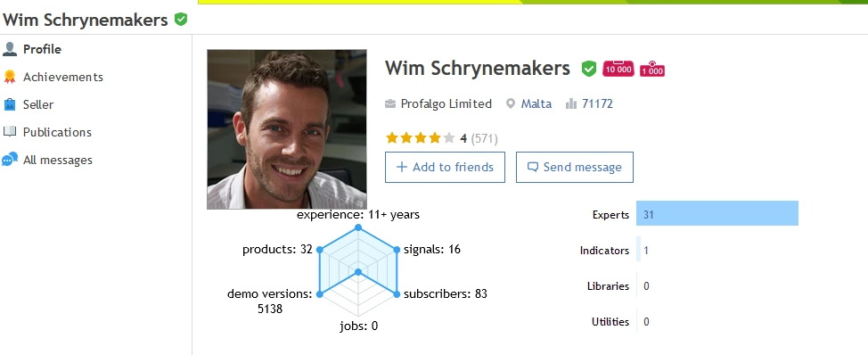Click the 10 000 red badge icon
868x355 pixels.
click(x=618, y=68)
